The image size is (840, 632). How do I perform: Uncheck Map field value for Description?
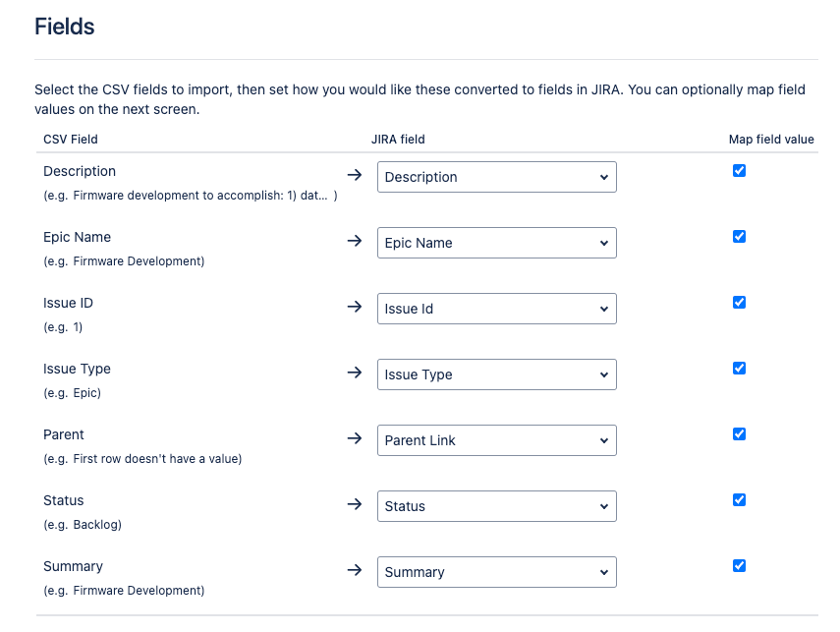739,170
